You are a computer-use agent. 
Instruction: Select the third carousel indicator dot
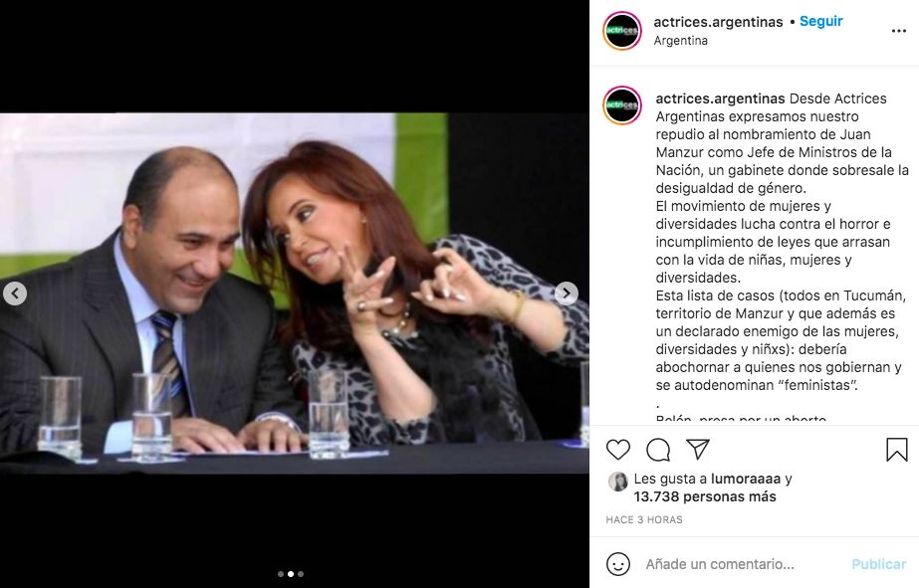[301, 574]
